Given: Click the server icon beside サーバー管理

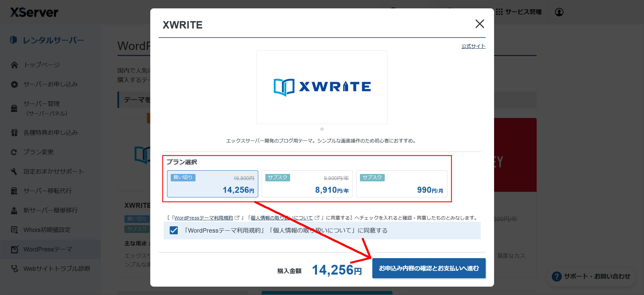Looking at the screenshot, I should tap(14, 109).
